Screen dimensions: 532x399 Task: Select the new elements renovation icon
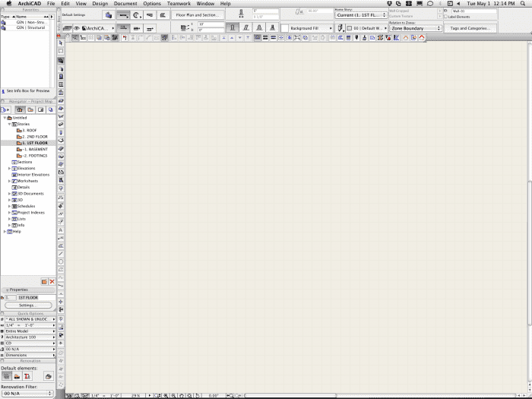click(x=17, y=376)
